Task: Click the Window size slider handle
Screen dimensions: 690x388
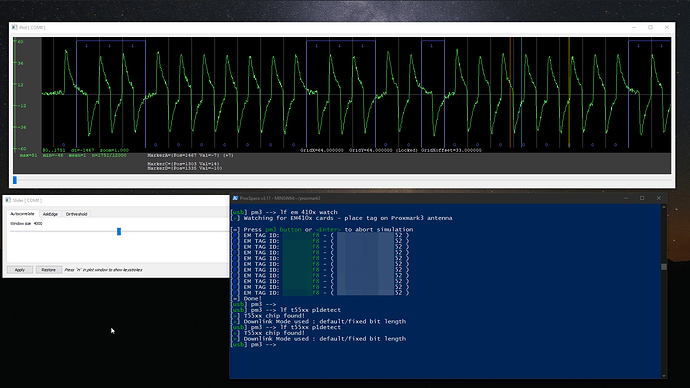Action: point(119,231)
